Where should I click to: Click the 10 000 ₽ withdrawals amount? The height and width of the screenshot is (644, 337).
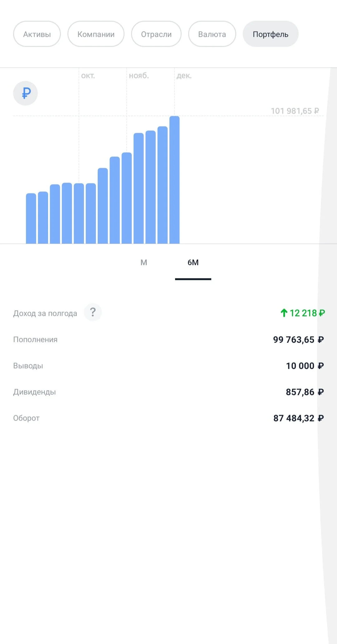coord(305,366)
